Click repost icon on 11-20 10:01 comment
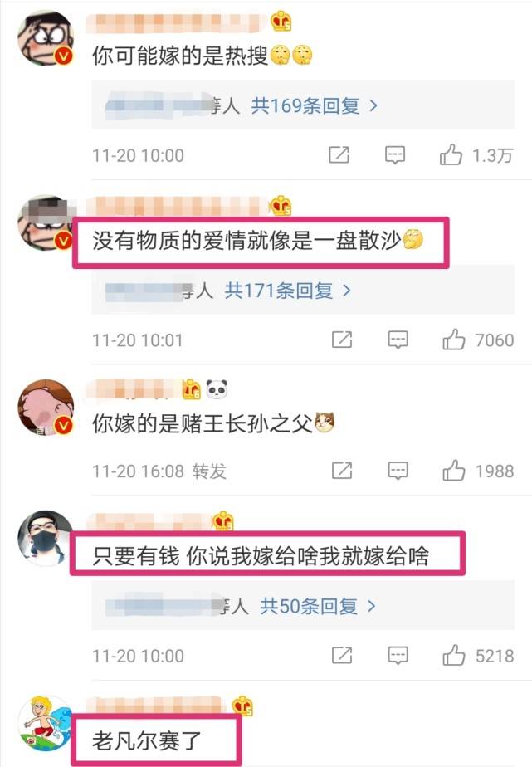This screenshot has width=532, height=767. (341, 340)
